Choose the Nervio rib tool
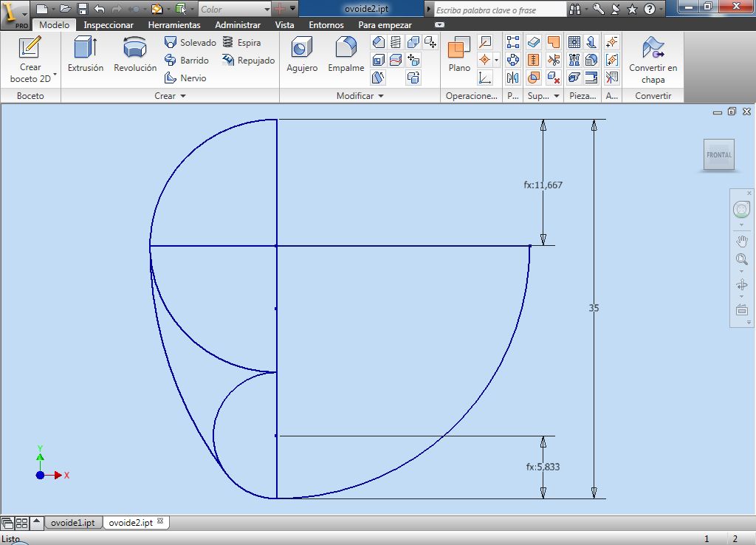This screenshot has width=756, height=545. coord(185,78)
